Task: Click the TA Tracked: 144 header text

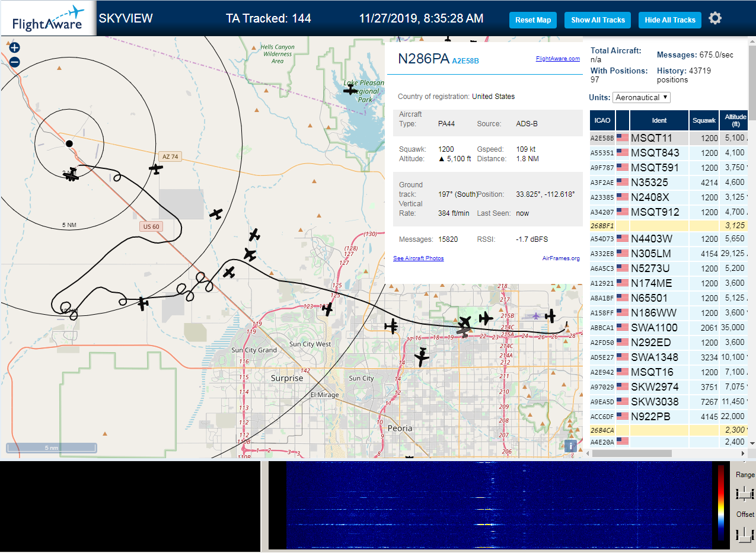Action: pos(269,18)
